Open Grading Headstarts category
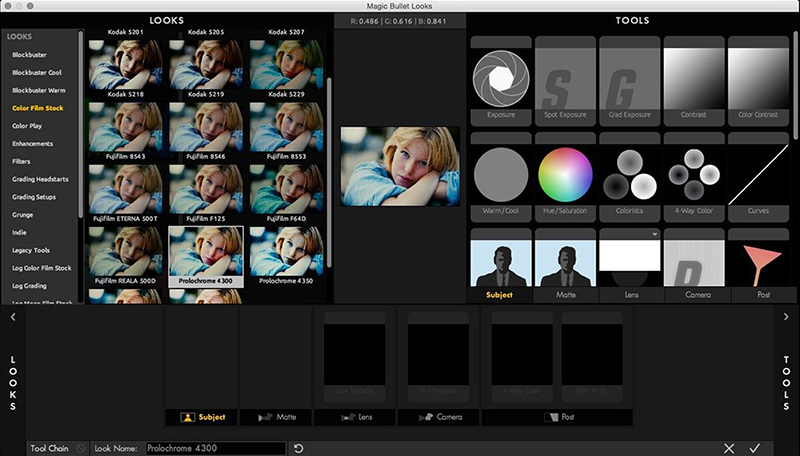The height and width of the screenshot is (456, 800). point(40,180)
